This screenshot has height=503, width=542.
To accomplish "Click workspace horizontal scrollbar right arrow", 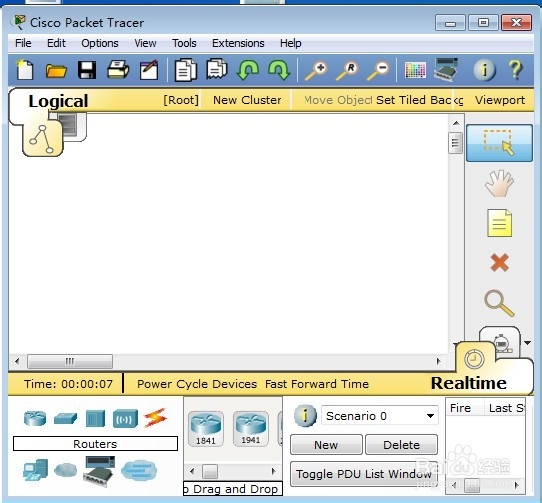I will (439, 361).
